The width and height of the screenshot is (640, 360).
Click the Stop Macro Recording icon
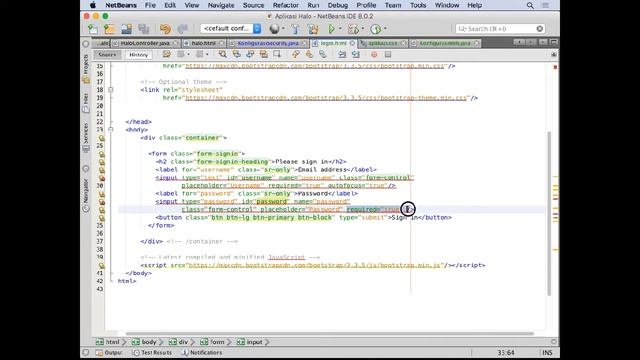tap(388, 54)
